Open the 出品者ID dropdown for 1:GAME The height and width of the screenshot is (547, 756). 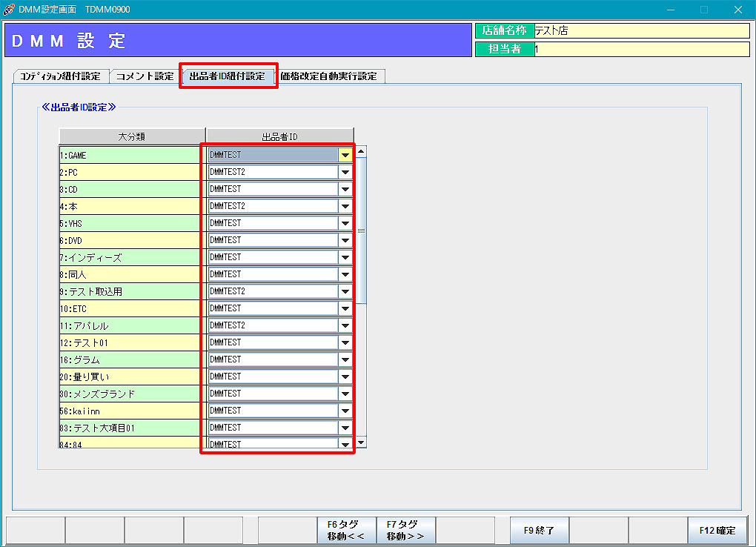(345, 155)
